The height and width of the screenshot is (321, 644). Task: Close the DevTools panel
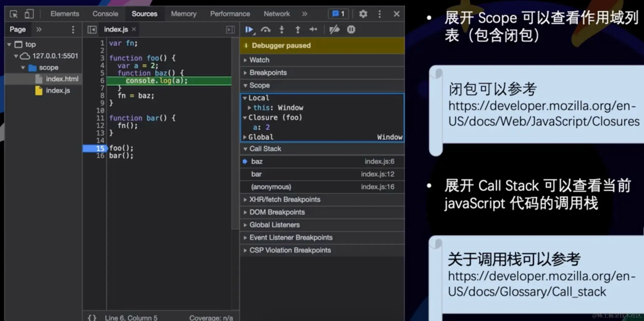[x=397, y=14]
